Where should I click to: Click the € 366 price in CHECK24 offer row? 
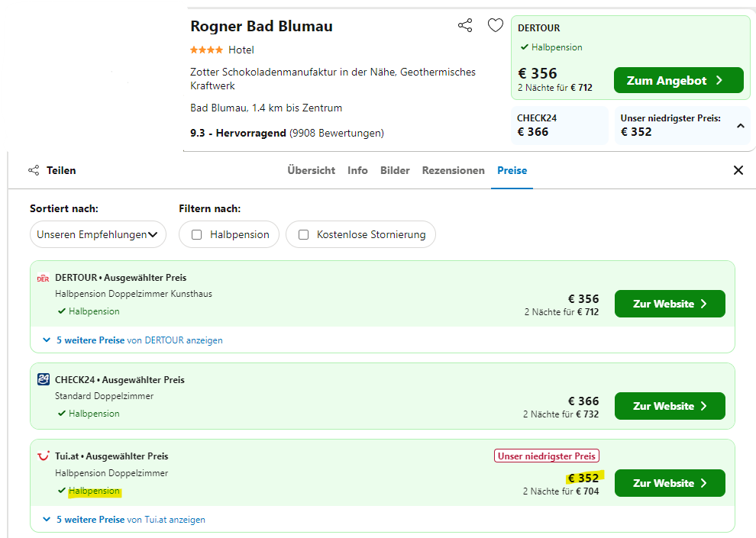click(583, 401)
